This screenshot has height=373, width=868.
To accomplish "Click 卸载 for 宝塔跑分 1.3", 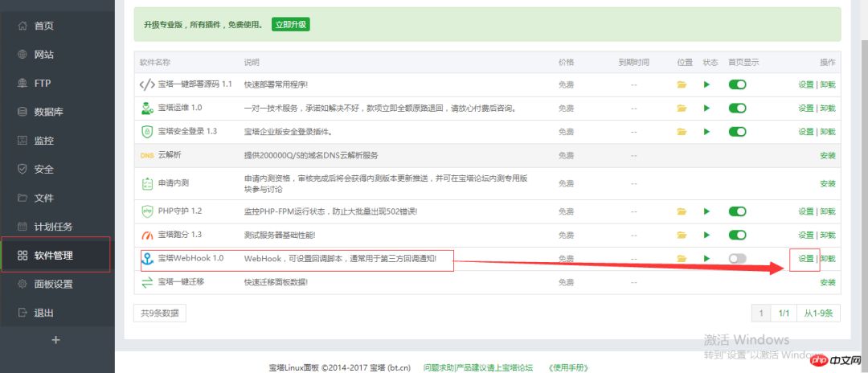I will 828,236.
